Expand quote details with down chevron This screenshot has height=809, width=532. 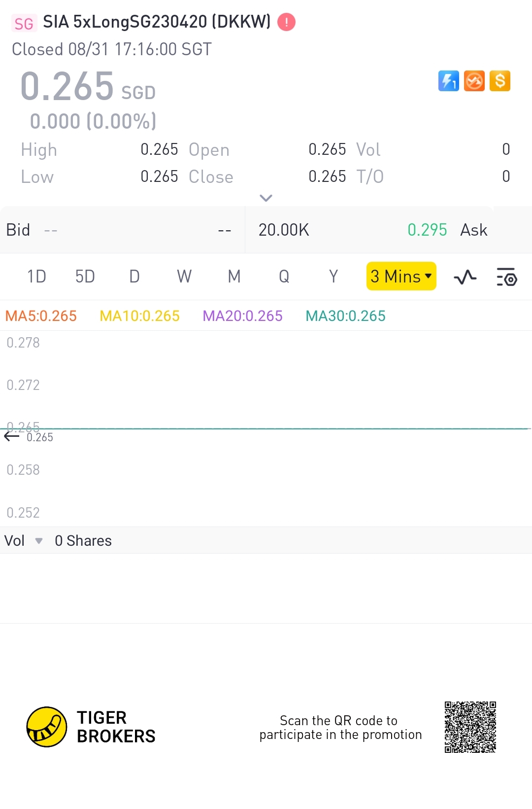coord(266,198)
